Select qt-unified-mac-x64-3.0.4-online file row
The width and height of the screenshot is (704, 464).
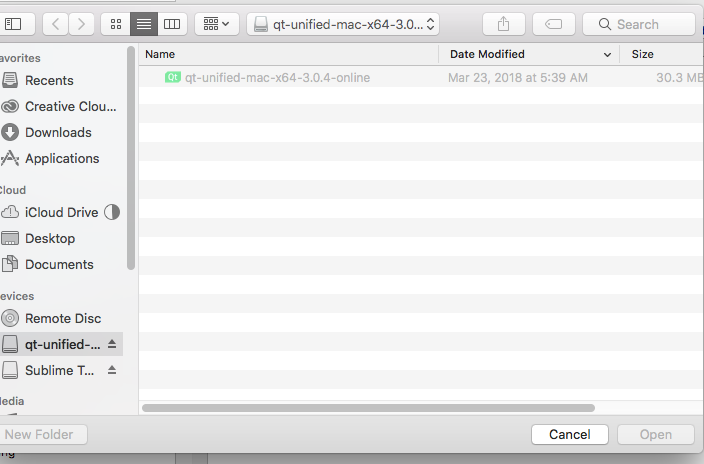[x=421, y=77]
